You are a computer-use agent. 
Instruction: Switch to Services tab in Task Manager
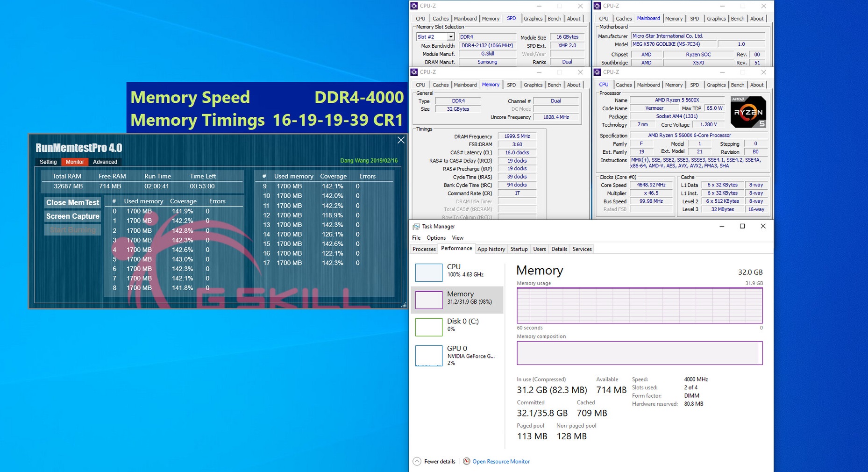[582, 249]
